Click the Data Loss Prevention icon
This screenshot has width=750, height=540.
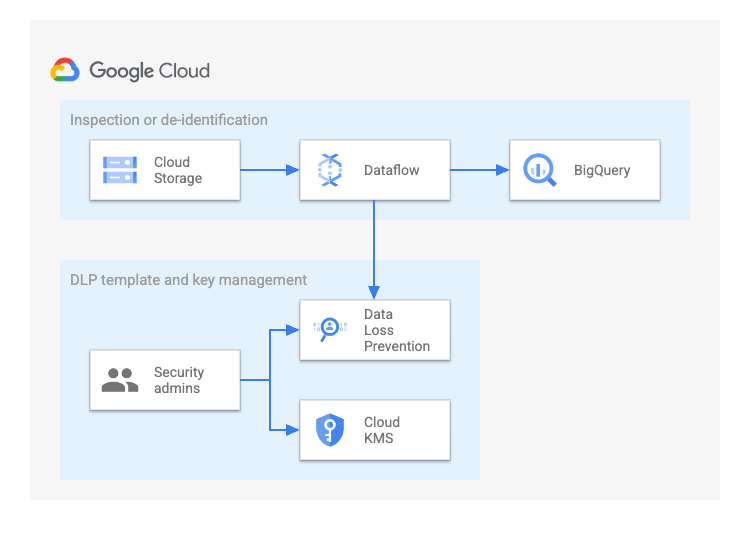(x=330, y=329)
